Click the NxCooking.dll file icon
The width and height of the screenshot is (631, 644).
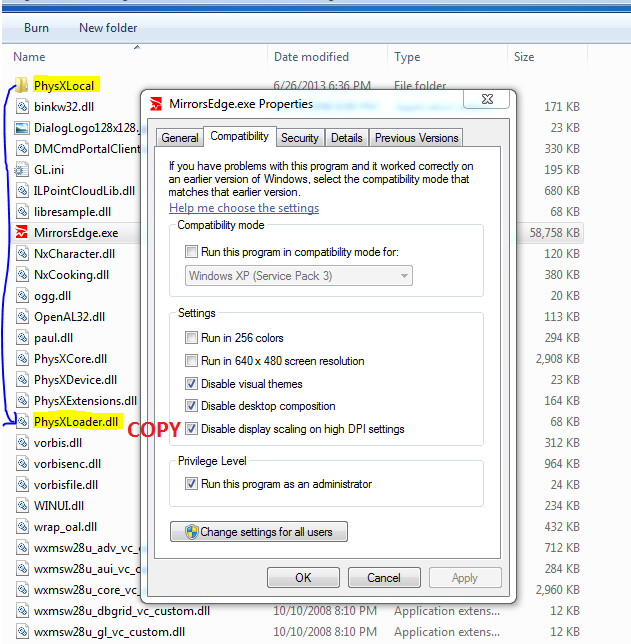pyautogui.click(x=22, y=274)
